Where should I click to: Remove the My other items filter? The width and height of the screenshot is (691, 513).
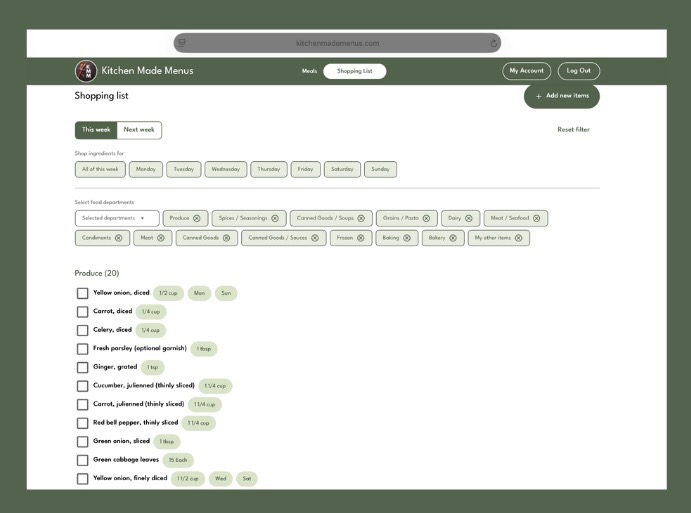pyautogui.click(x=518, y=238)
